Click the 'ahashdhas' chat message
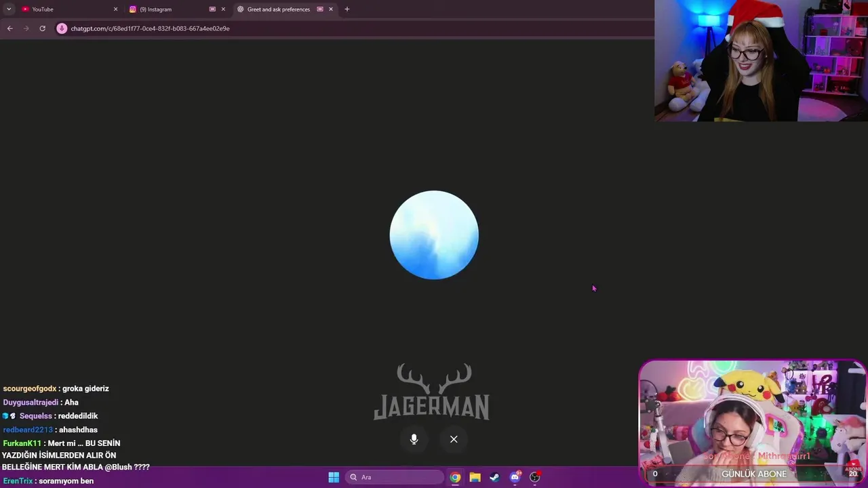The height and width of the screenshot is (488, 868). coord(78,430)
